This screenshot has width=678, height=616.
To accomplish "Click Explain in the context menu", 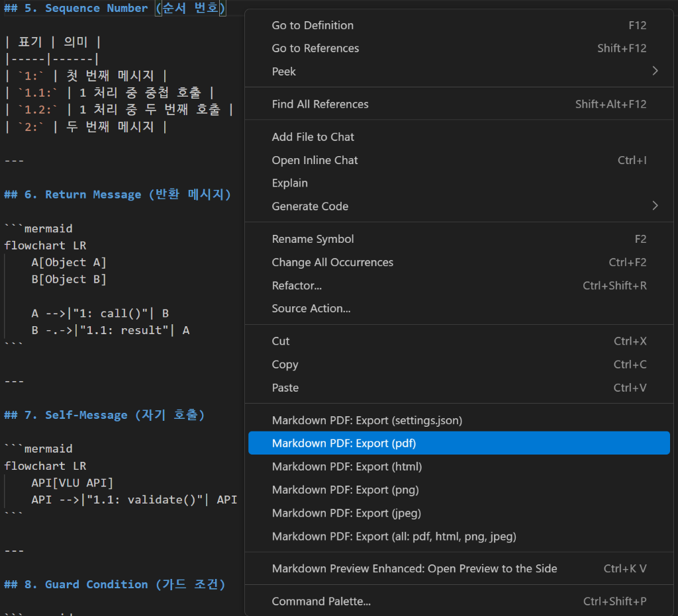I will pyautogui.click(x=289, y=183).
